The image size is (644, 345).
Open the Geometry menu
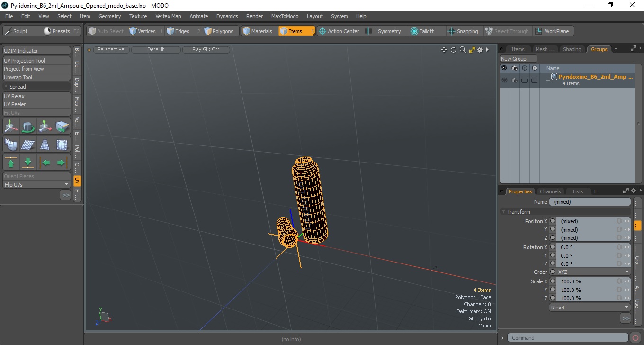110,16
